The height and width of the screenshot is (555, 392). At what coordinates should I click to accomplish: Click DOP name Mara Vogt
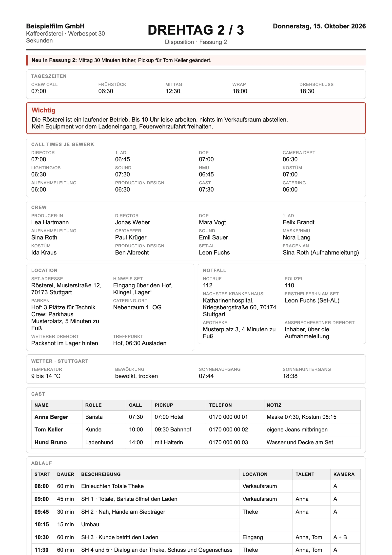coord(213,222)
